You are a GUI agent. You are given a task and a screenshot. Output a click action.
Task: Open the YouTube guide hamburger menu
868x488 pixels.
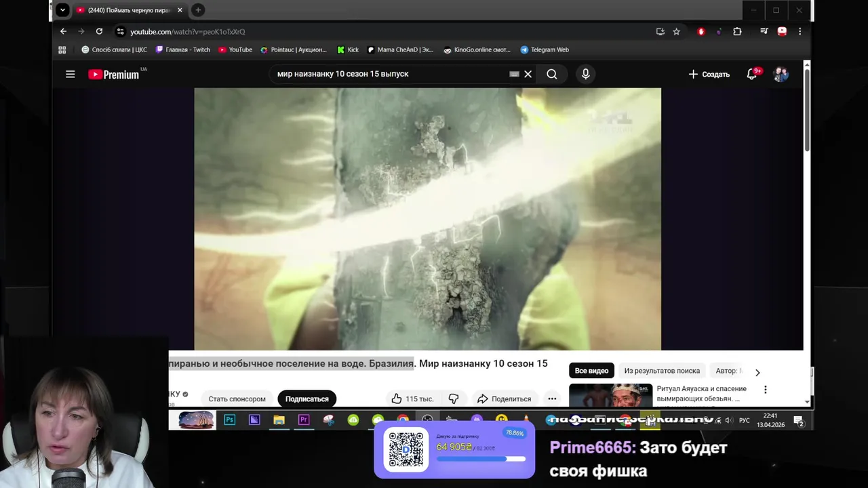(x=70, y=75)
